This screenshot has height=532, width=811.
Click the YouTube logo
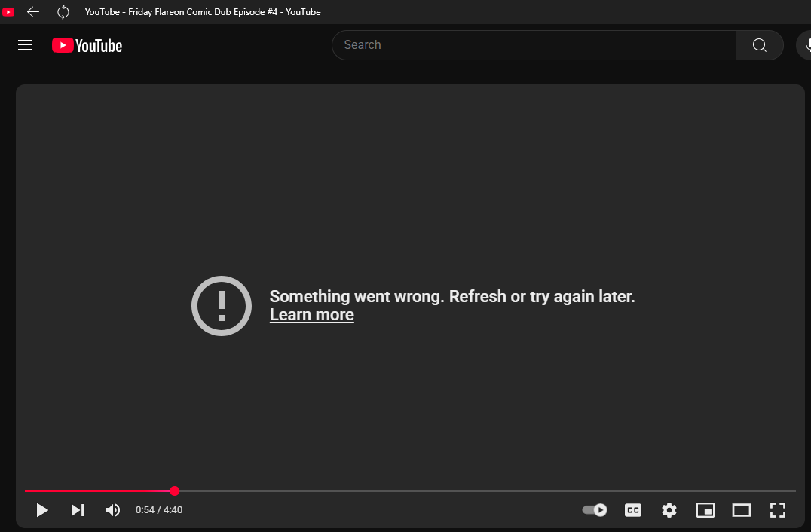click(x=87, y=45)
